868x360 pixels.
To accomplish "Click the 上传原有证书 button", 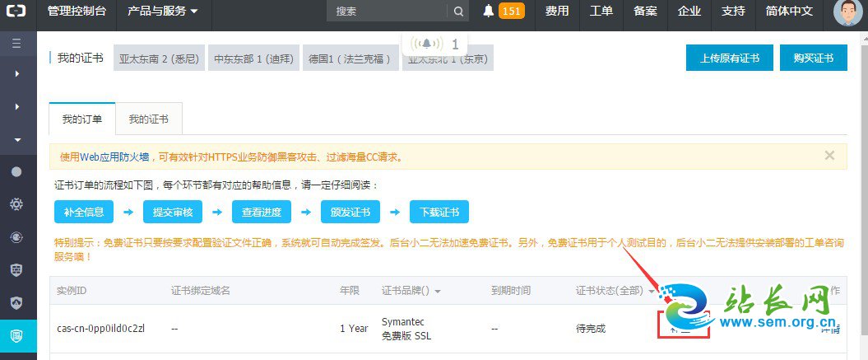I will tap(730, 58).
